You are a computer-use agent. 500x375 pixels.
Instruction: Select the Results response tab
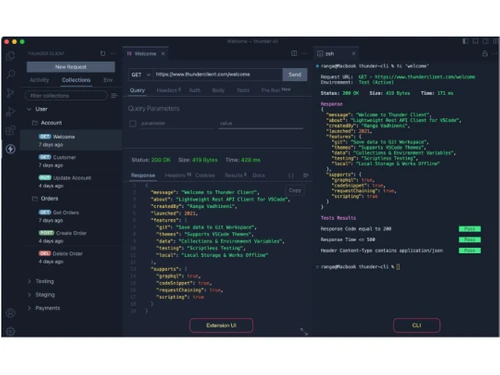pos(235,175)
